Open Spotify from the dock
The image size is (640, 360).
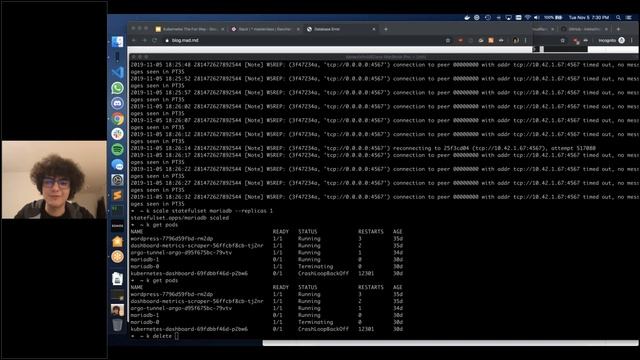click(118, 149)
